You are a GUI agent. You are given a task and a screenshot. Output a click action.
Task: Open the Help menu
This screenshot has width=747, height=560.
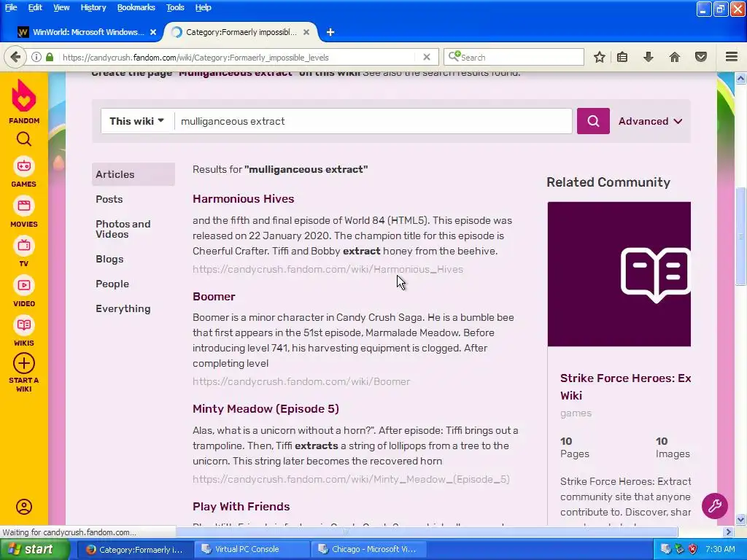pos(203,7)
